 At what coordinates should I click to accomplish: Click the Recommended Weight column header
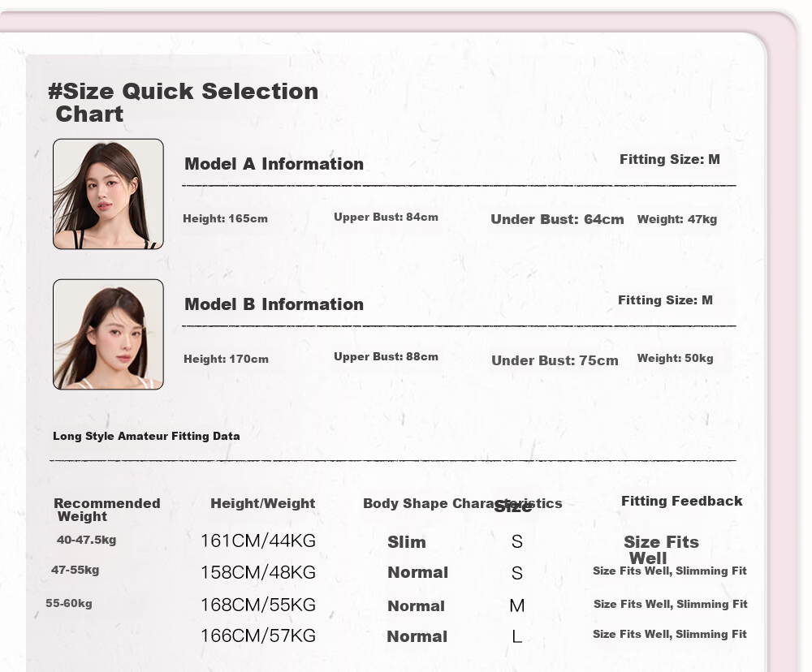pos(107,510)
